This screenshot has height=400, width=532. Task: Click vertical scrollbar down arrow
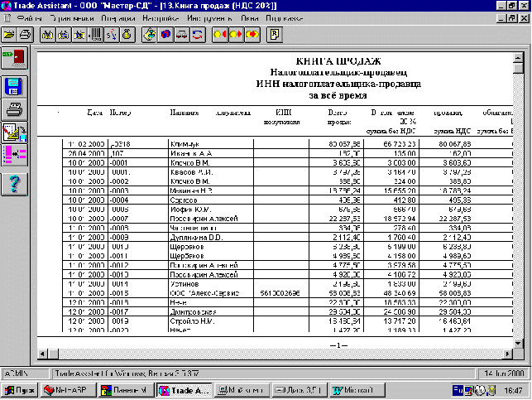click(x=518, y=344)
